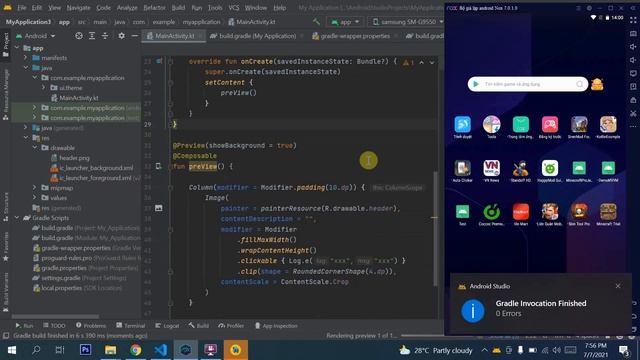Click the Project panel horizontal scrollbar
640x360 pixels.
(x=55, y=316)
